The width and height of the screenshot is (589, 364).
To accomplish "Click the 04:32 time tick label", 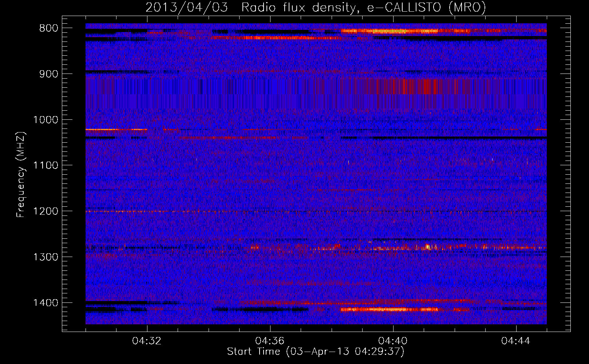I will [147, 341].
